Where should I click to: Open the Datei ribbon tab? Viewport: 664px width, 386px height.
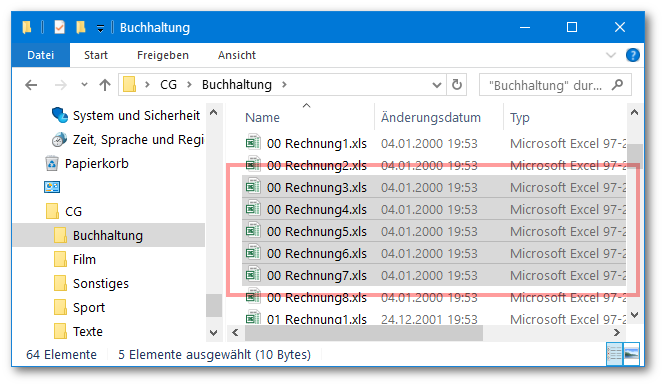tap(41, 55)
